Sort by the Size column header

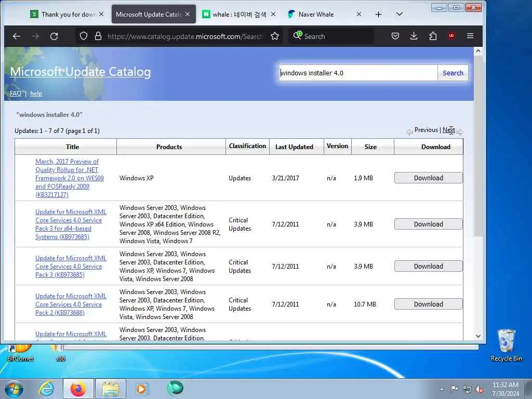[x=370, y=147]
